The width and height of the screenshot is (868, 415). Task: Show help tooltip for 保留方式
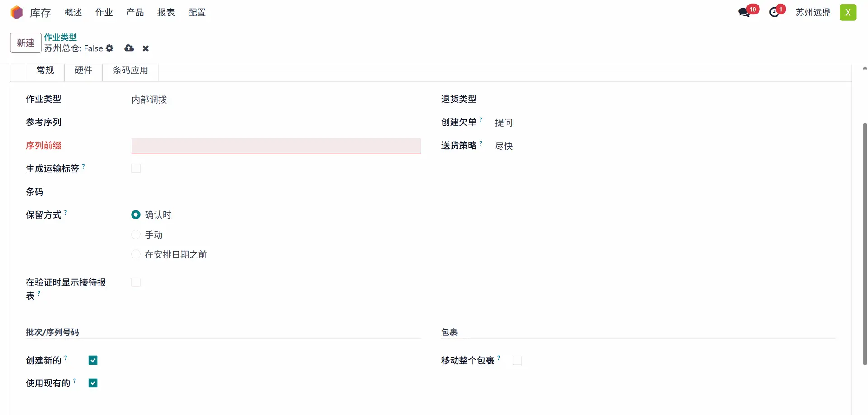[x=66, y=212]
